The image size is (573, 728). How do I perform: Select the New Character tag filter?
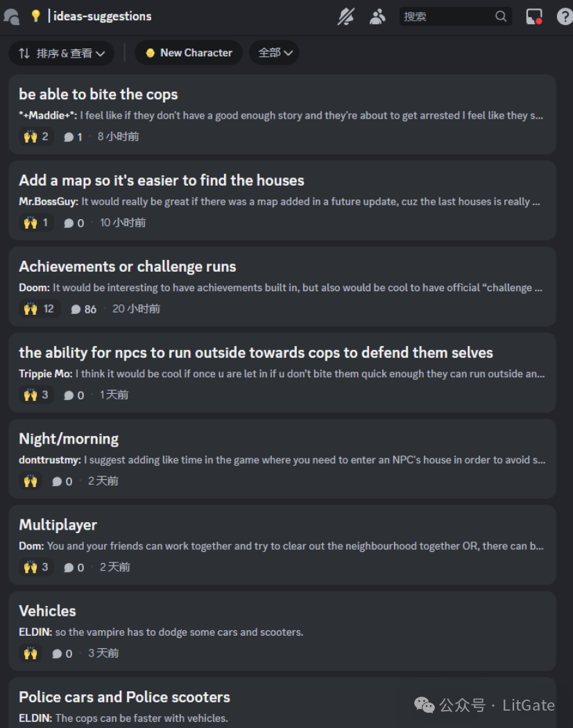[189, 53]
